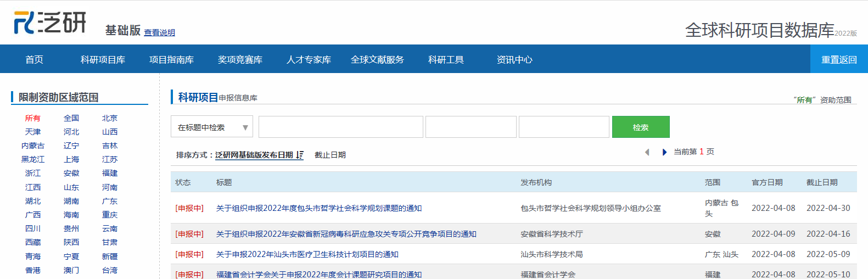Go to 首页 in navigation bar
The width and height of the screenshot is (868, 279).
pyautogui.click(x=34, y=59)
